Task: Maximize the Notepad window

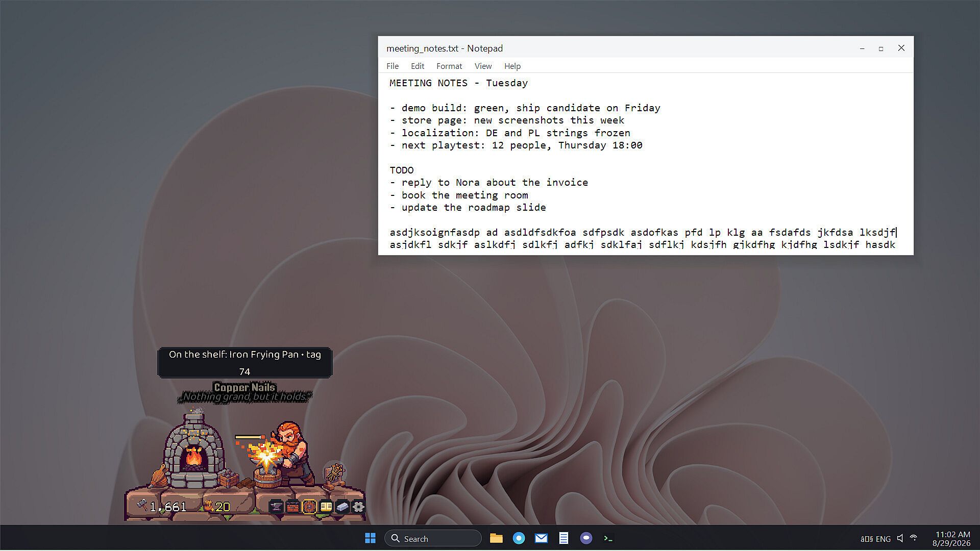Action: pos(881,48)
